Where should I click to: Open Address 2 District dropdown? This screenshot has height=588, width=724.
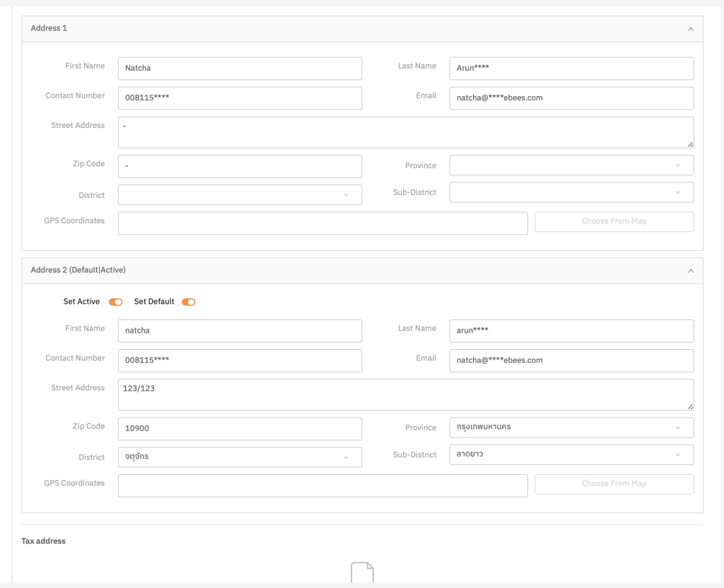click(240, 457)
